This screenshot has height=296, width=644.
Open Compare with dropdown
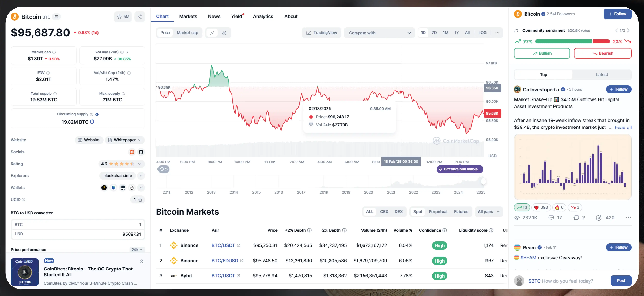[379, 33]
